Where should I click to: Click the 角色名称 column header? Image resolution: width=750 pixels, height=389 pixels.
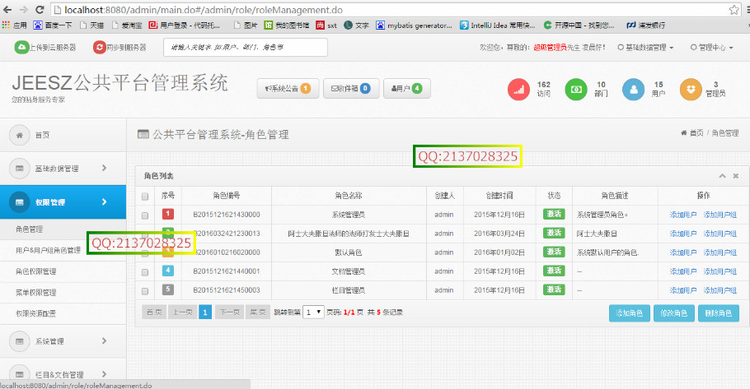coord(349,195)
